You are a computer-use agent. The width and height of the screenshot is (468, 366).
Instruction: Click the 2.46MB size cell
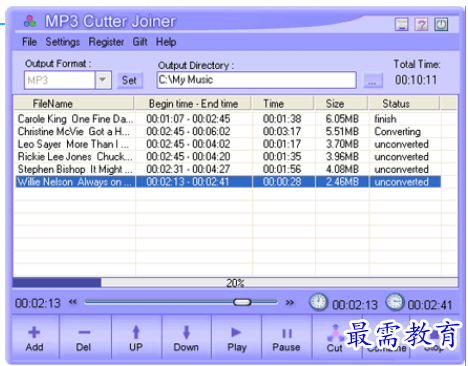pyautogui.click(x=342, y=182)
